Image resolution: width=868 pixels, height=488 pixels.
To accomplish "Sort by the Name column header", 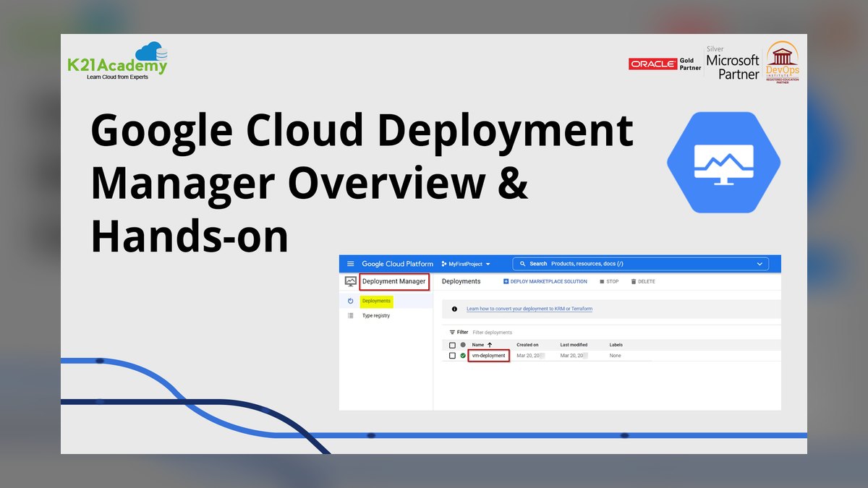I will [478, 345].
